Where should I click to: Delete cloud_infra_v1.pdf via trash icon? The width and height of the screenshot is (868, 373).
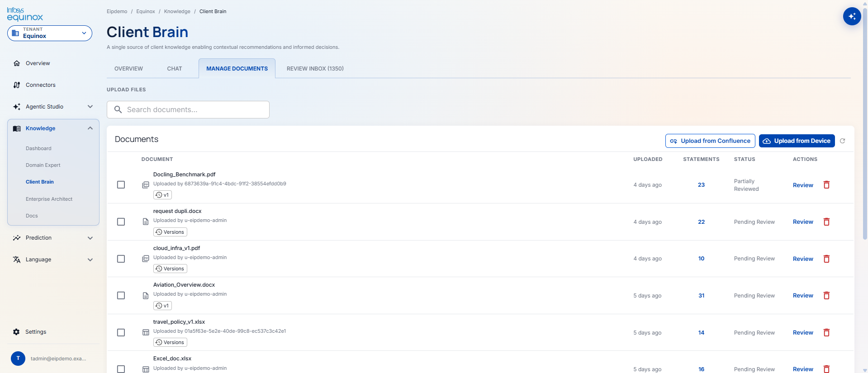tap(826, 259)
